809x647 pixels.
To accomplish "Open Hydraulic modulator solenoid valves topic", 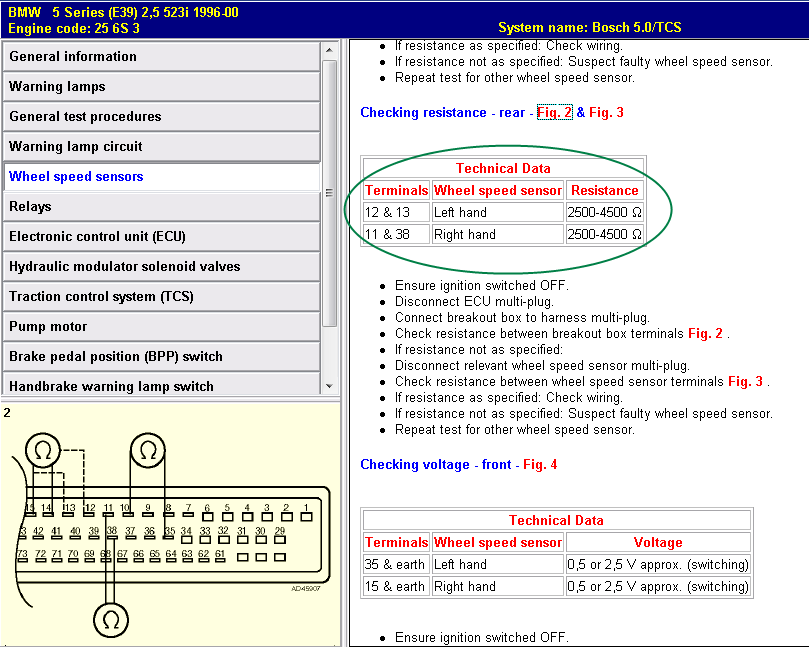I will point(161,266).
